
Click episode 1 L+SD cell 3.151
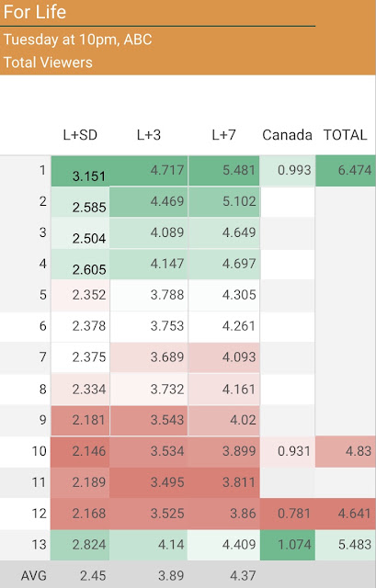coord(80,171)
